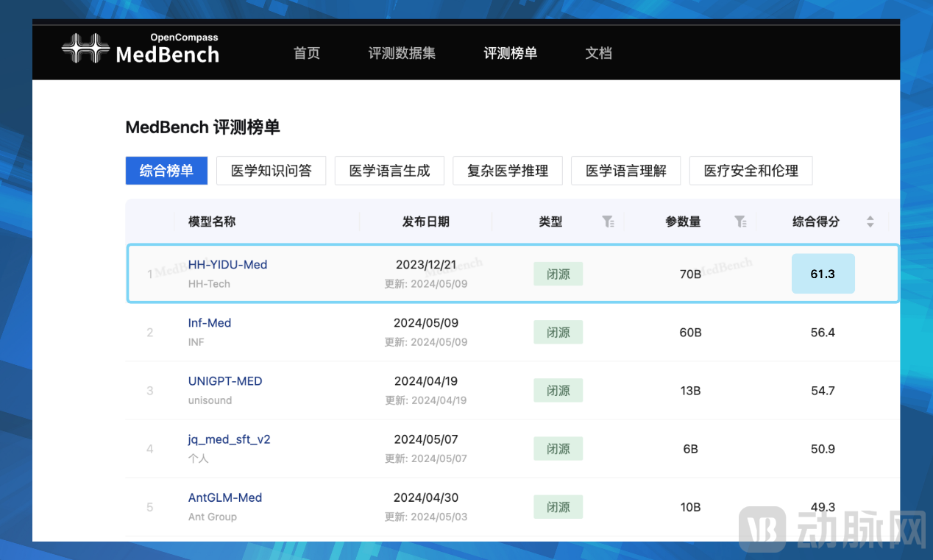The image size is (933, 560).
Task: Click the UNIGPT-MED model link
Action: (x=225, y=380)
